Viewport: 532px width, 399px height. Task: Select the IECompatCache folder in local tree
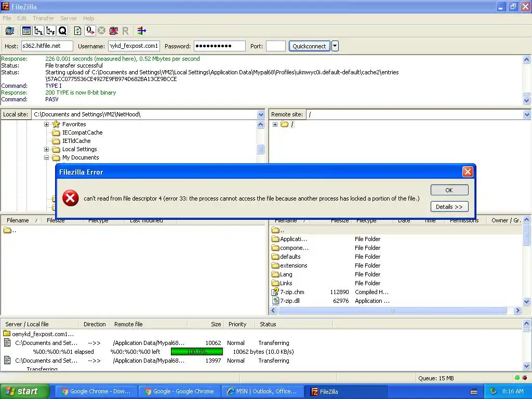[82, 132]
